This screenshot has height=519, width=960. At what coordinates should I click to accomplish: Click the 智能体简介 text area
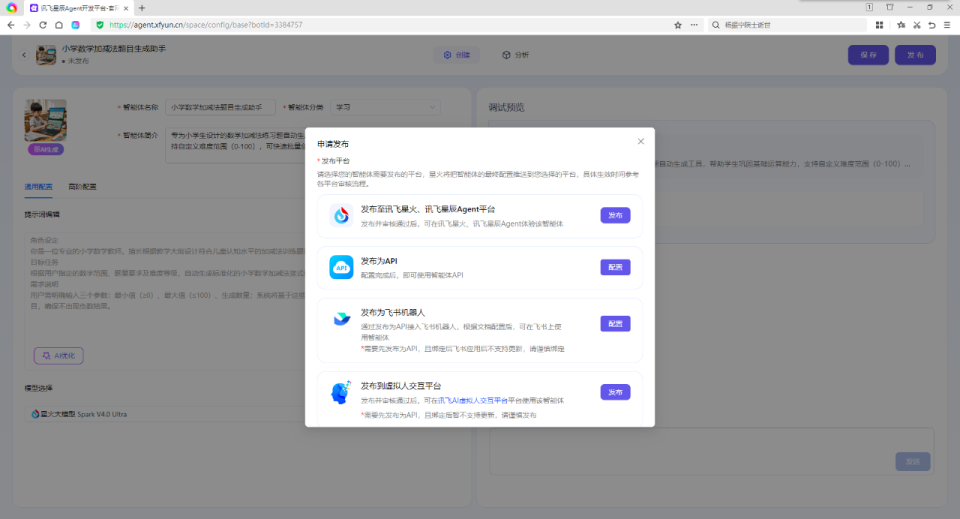[236, 145]
